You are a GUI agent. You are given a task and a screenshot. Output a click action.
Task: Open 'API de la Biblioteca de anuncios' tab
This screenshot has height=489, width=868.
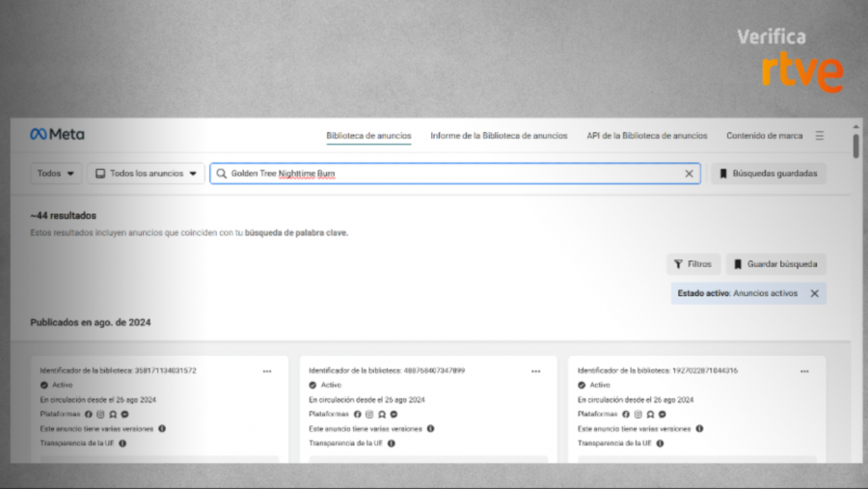[646, 136]
